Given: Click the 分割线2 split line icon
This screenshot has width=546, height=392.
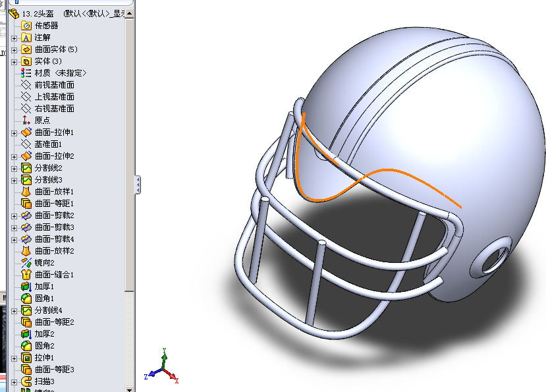Looking at the screenshot, I should (x=26, y=168).
